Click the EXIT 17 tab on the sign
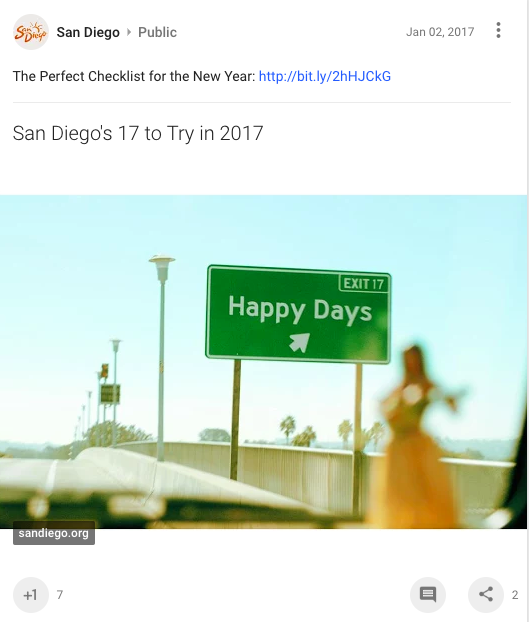Screen dimensions: 529x622 point(364,284)
